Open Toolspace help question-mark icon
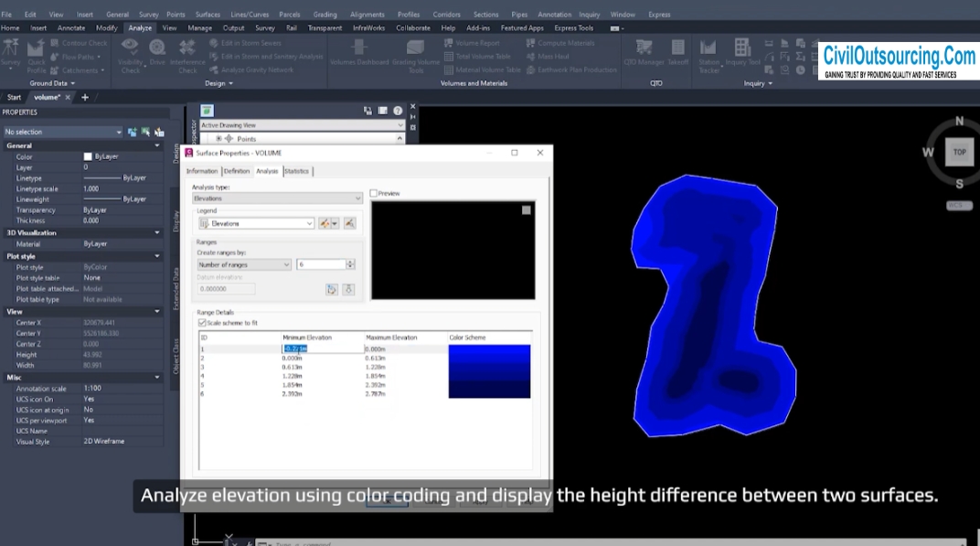This screenshot has width=980, height=546. [x=398, y=111]
